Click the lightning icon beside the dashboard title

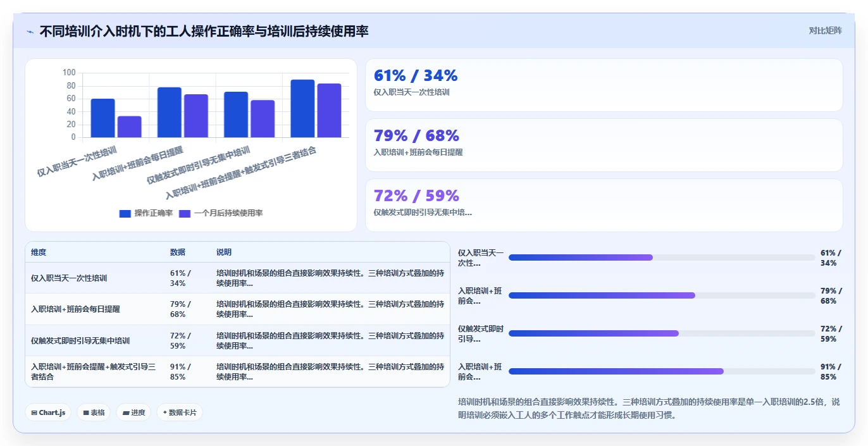30,32
